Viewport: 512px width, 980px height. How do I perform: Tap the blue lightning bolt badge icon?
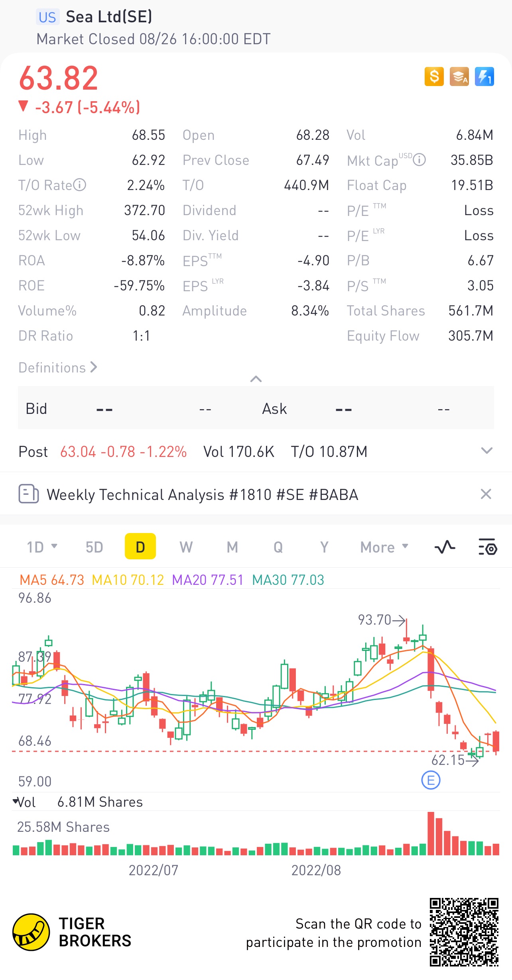(x=484, y=76)
